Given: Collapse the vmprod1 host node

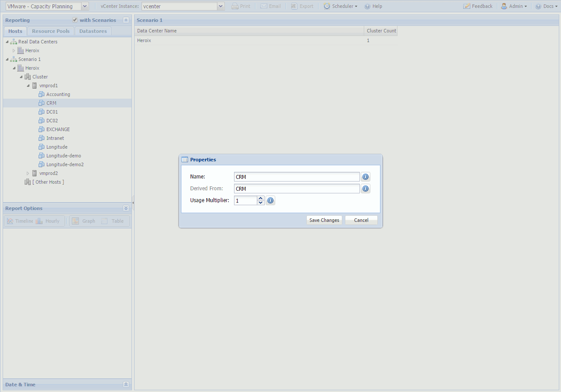Looking at the screenshot, I should 28,86.
